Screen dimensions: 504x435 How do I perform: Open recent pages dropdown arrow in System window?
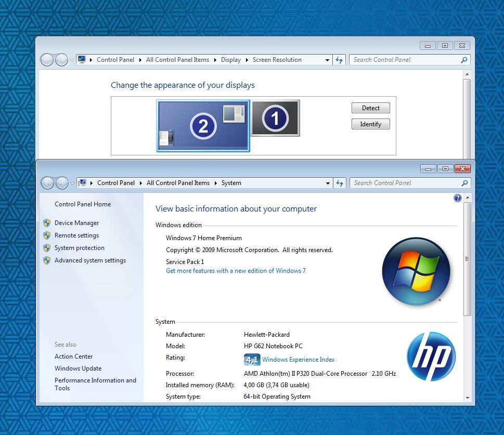(x=72, y=183)
